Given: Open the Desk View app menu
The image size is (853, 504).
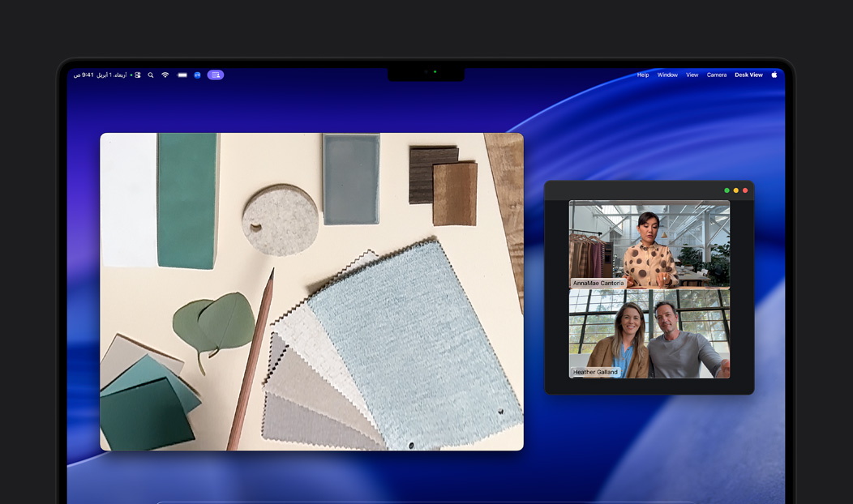Looking at the screenshot, I should [x=748, y=75].
